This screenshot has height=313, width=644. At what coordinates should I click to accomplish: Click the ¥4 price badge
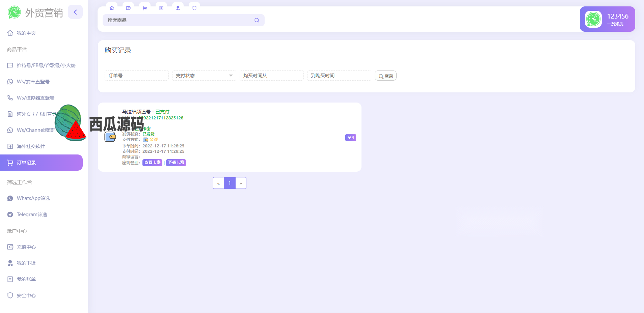click(x=351, y=138)
